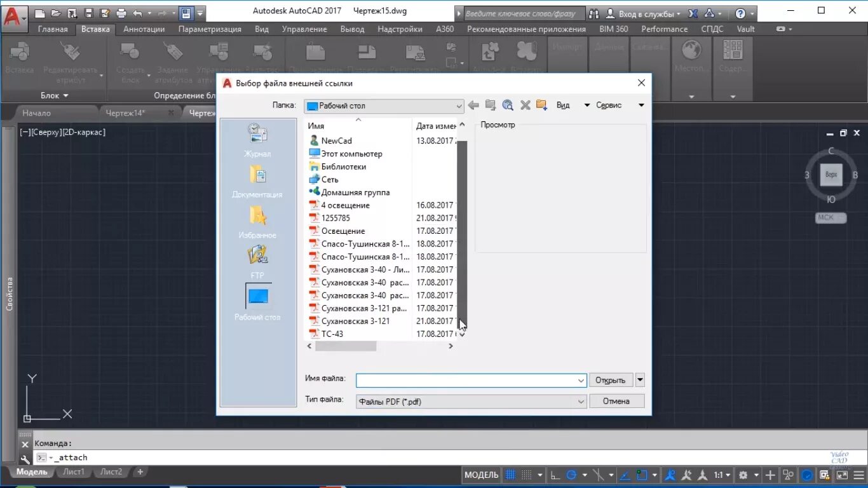Switch to the Управление ribbon tab
Image resolution: width=868 pixels, height=488 pixels.
point(304,29)
